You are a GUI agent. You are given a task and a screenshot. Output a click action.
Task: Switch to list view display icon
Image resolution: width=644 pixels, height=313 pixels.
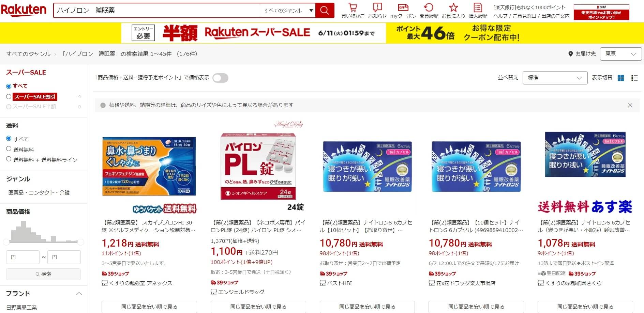tap(634, 78)
